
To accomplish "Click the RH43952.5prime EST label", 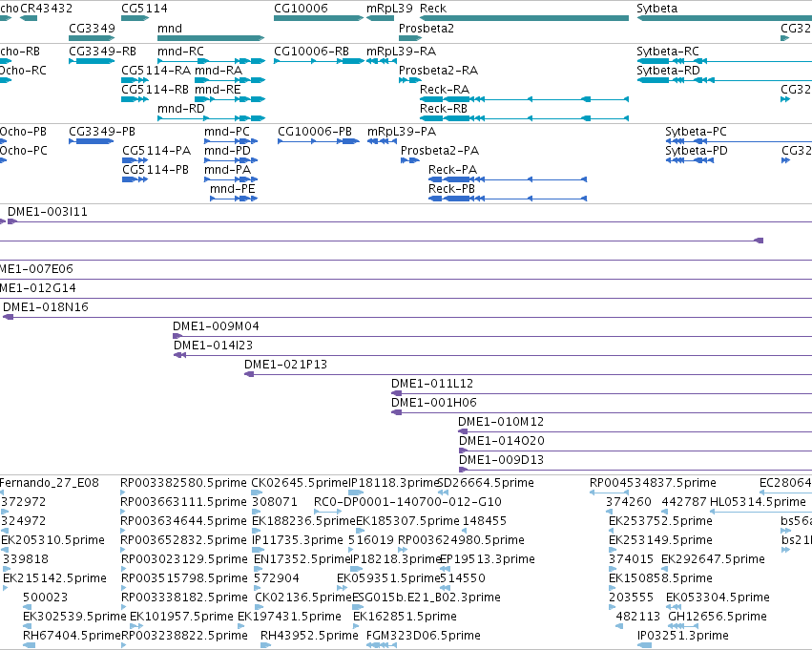I will pyautogui.click(x=309, y=636).
